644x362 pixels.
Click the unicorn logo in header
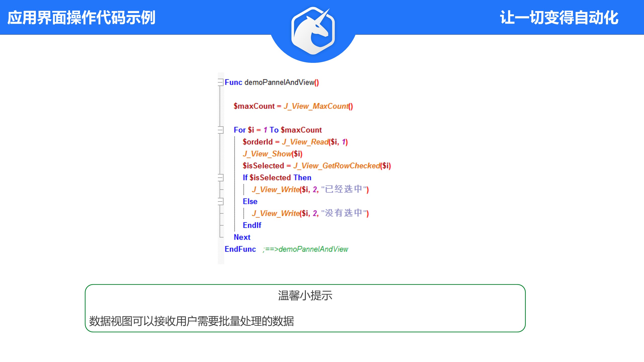pyautogui.click(x=313, y=31)
